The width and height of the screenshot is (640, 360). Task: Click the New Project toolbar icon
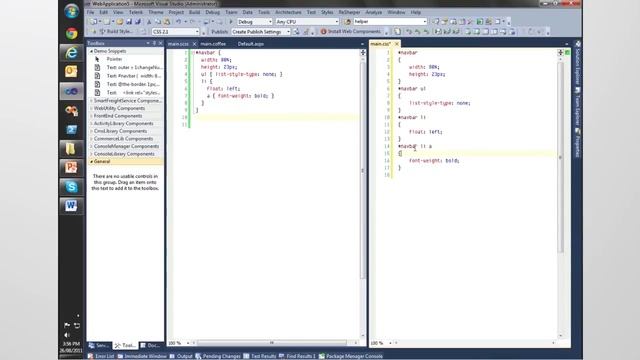[x=93, y=22]
